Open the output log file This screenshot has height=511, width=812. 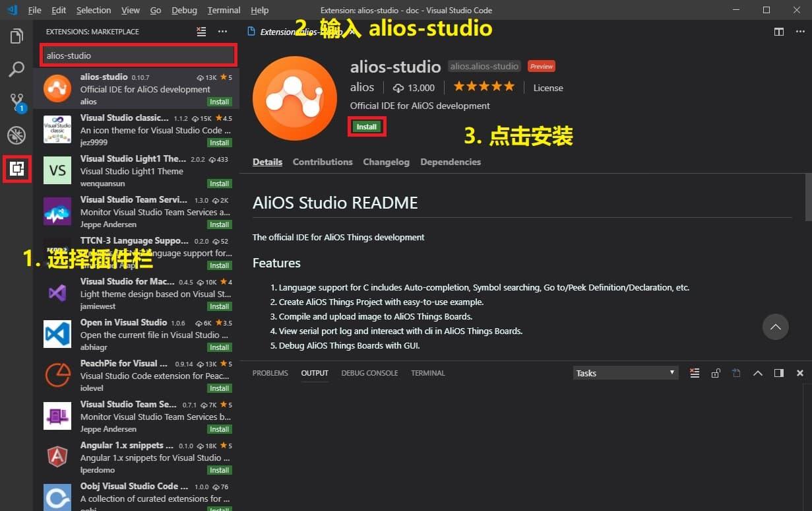[x=736, y=373]
